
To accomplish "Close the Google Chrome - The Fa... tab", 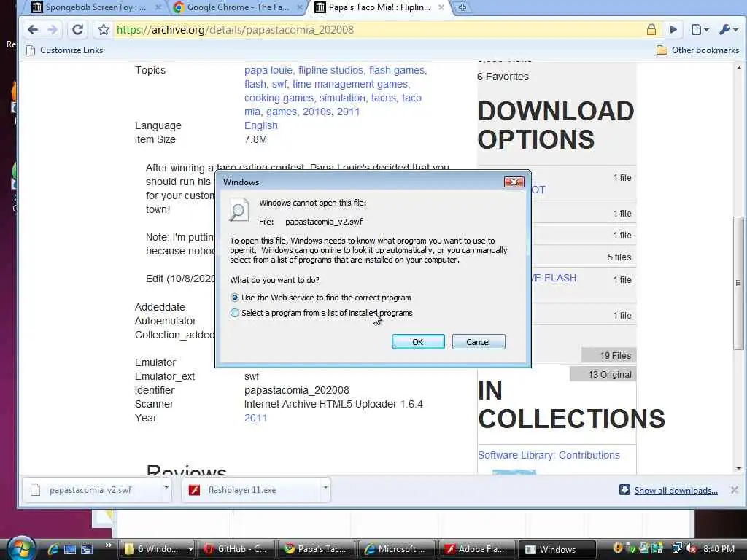I will click(x=300, y=7).
